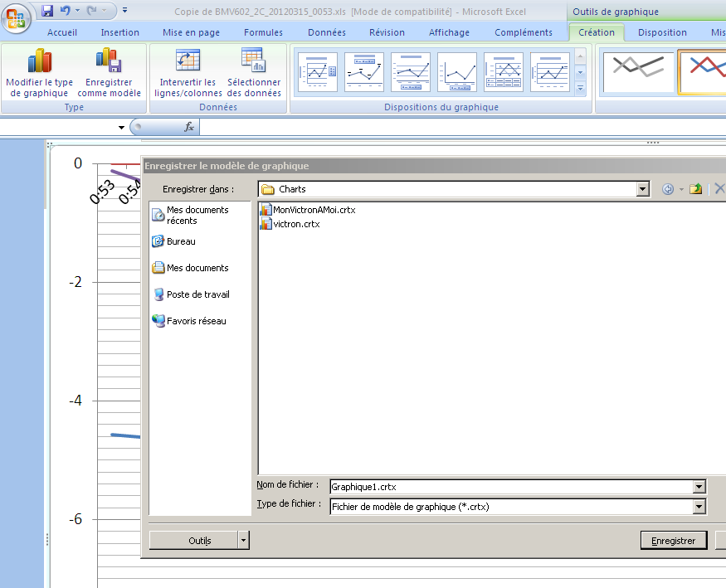Click the fx insert function icon
The image size is (726, 588).
click(x=189, y=127)
